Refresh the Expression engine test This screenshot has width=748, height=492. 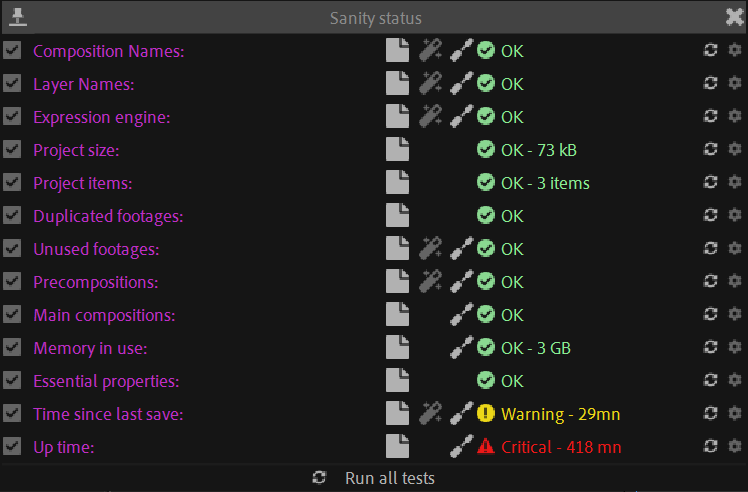pos(711,117)
